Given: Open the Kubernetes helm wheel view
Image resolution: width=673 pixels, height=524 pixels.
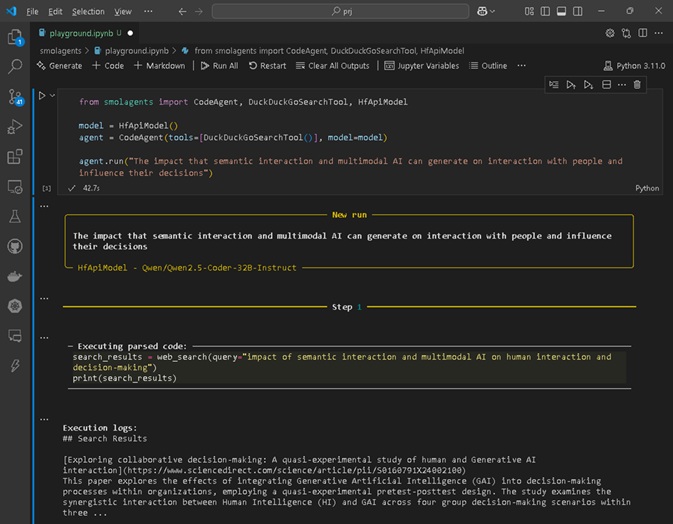Looking at the screenshot, I should click(x=15, y=306).
